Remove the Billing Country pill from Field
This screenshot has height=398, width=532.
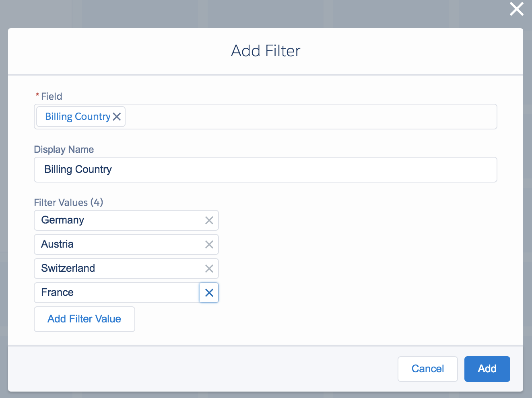tap(117, 117)
